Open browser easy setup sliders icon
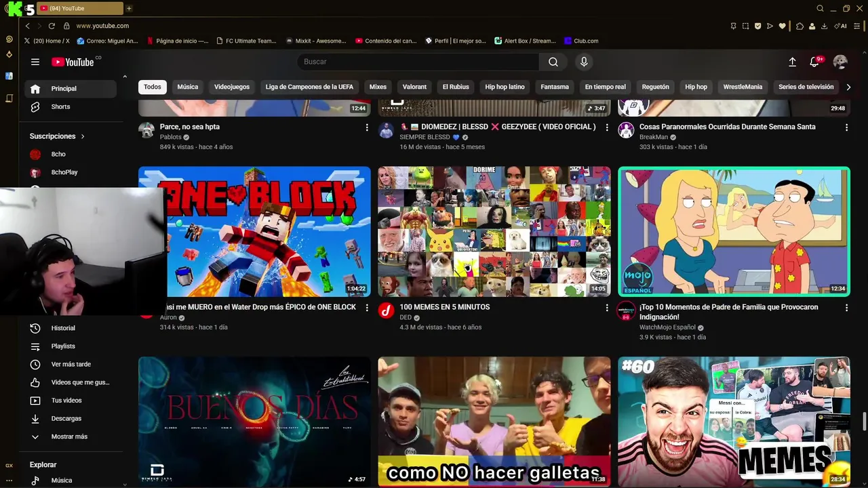The image size is (868, 488). pos(859,26)
